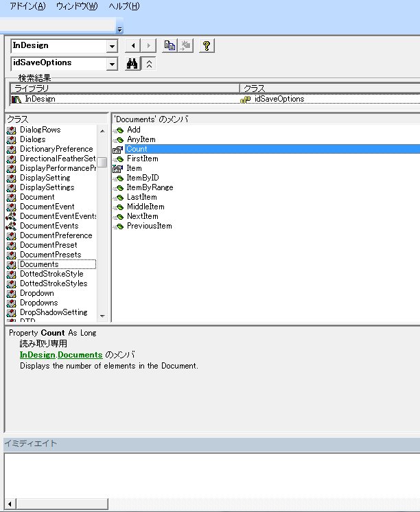Click the Add method icon
This screenshot has width=420, height=512.
point(118,130)
